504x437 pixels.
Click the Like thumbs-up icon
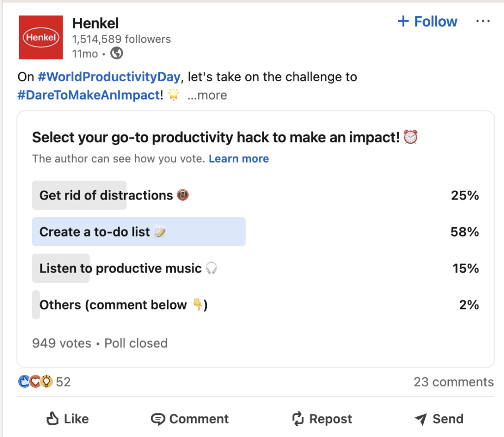pyautogui.click(x=52, y=419)
